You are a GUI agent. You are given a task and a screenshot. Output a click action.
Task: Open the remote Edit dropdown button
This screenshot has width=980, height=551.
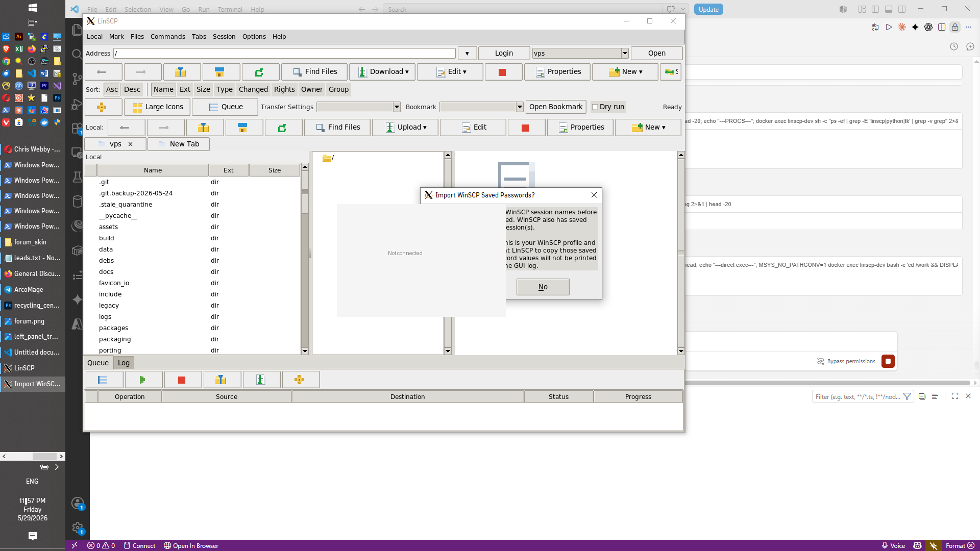pos(450,72)
